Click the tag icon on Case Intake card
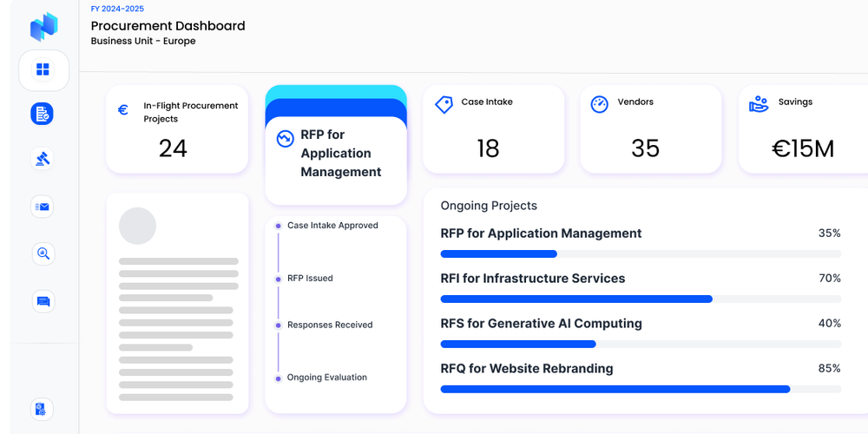The width and height of the screenshot is (868, 434). coord(444,105)
